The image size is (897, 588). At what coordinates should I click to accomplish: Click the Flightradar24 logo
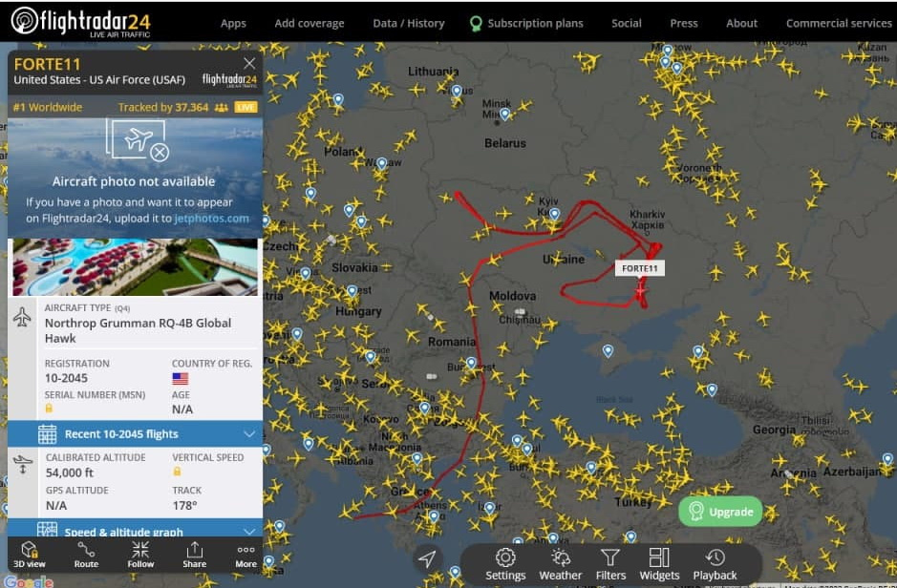point(80,22)
